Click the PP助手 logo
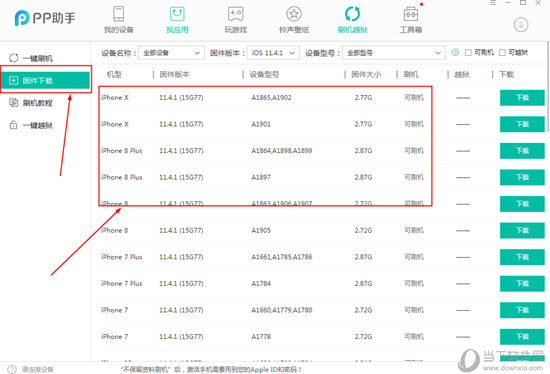The width and height of the screenshot is (550, 374). 45,18
